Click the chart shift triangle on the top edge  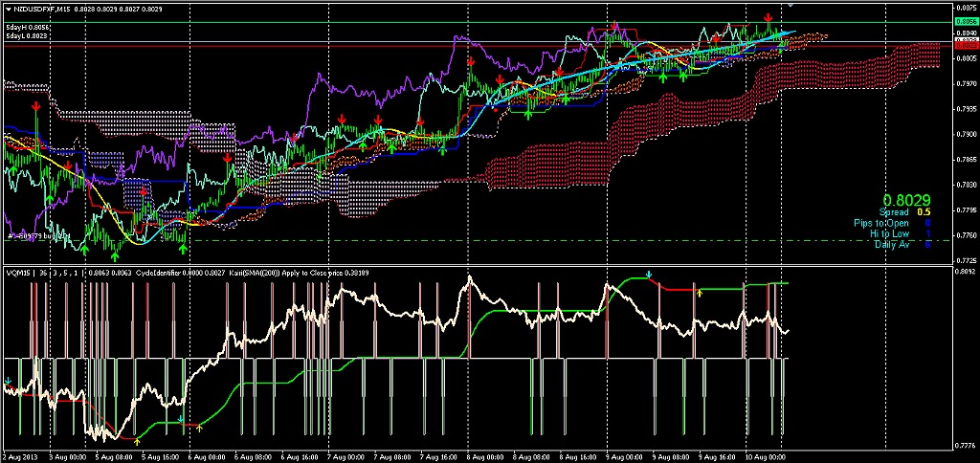(x=790, y=6)
